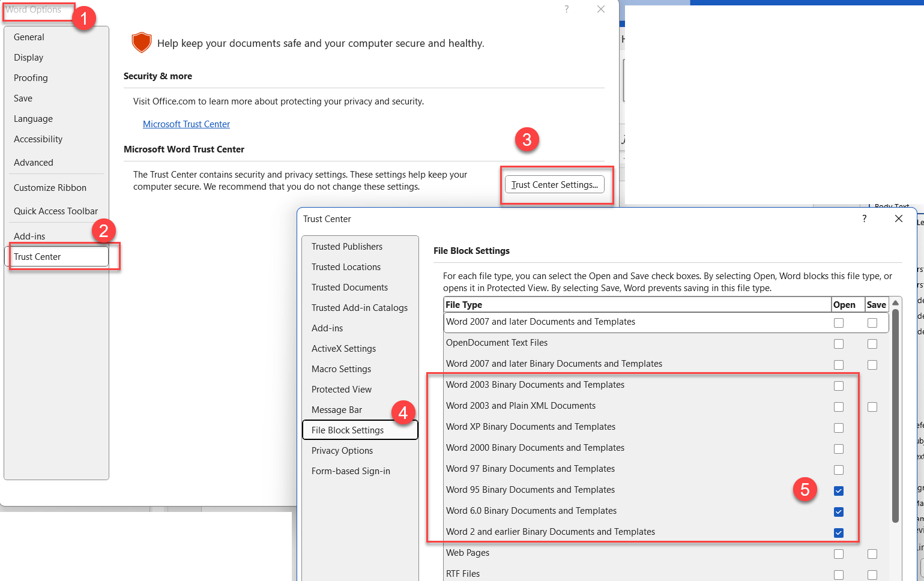Select Protected View section
This screenshot has height=581, width=924.
[x=360, y=390]
